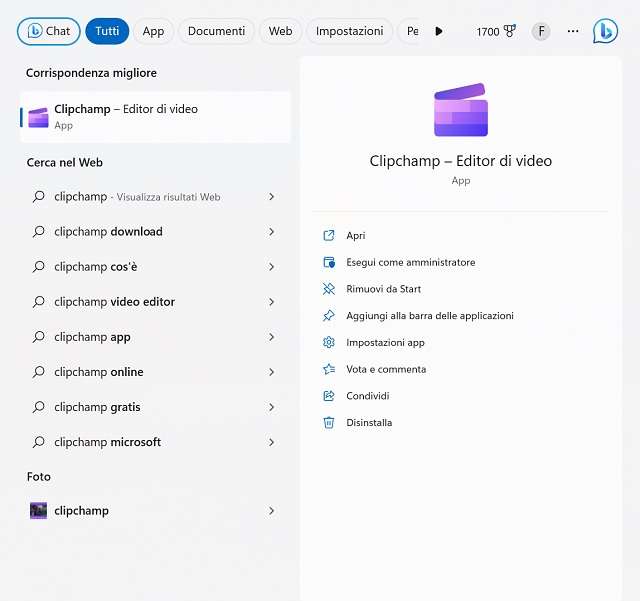Click the unpin icon beside Rimuovi da Start
Viewport: 640px width, 601px height.
pyautogui.click(x=329, y=289)
